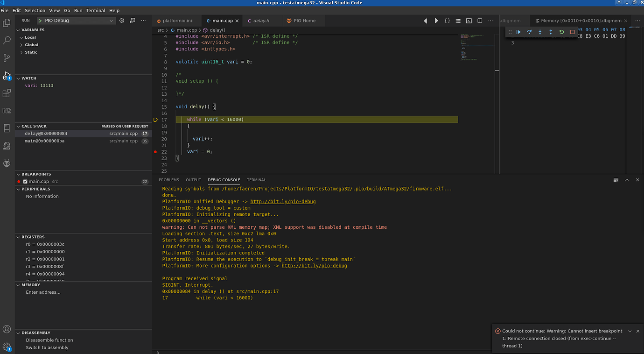Click the Step Over button in debug toolbar
The image size is (644, 354).
[529, 32]
